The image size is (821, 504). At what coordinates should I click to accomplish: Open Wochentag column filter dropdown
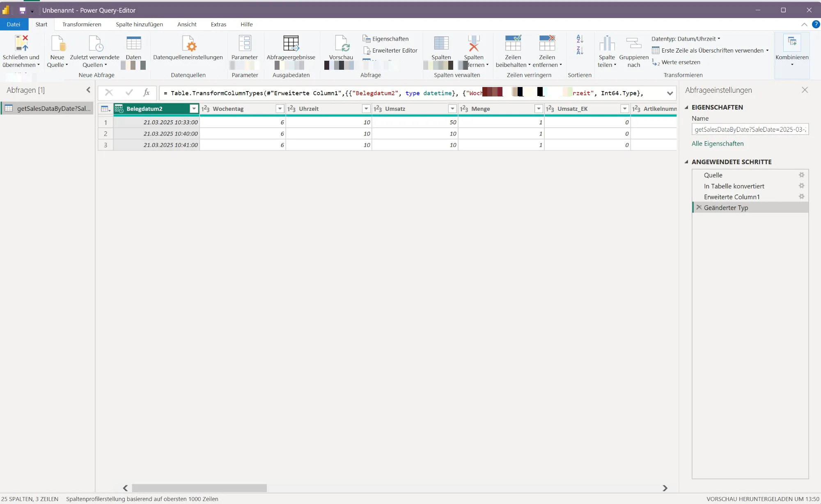pyautogui.click(x=280, y=109)
